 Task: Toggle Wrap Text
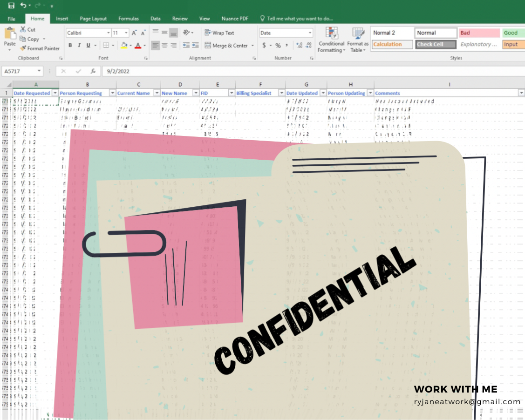[220, 33]
